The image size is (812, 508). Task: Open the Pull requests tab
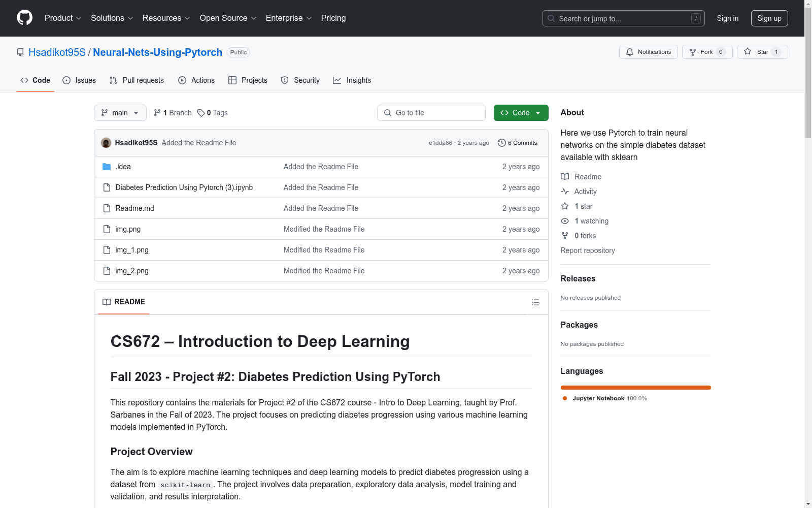pyautogui.click(x=137, y=80)
